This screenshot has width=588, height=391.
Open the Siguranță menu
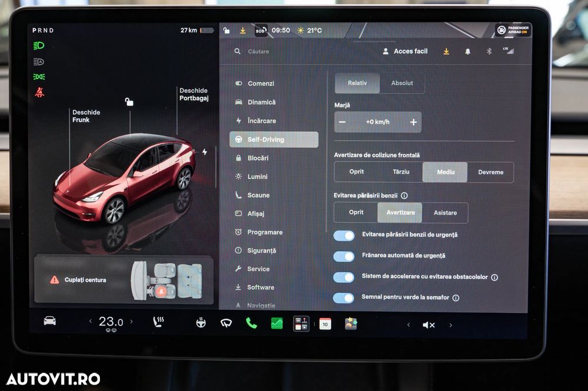274,250
